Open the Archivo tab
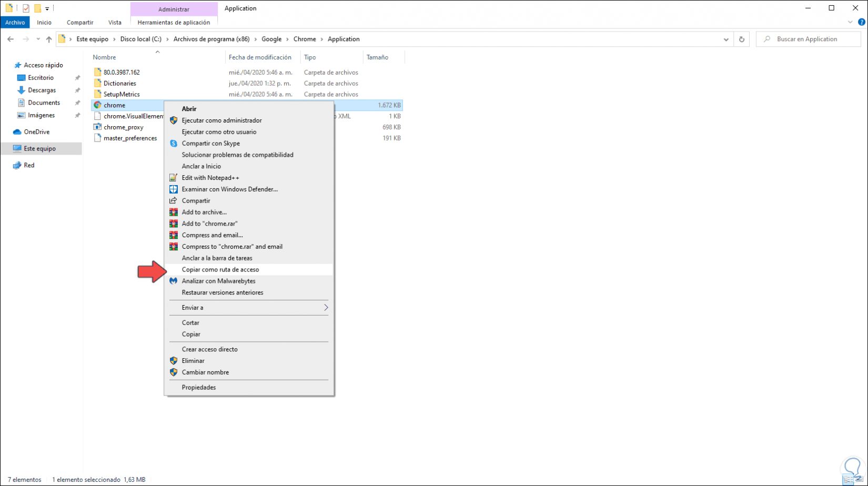Image resolution: width=868 pixels, height=486 pixels. pos(15,23)
